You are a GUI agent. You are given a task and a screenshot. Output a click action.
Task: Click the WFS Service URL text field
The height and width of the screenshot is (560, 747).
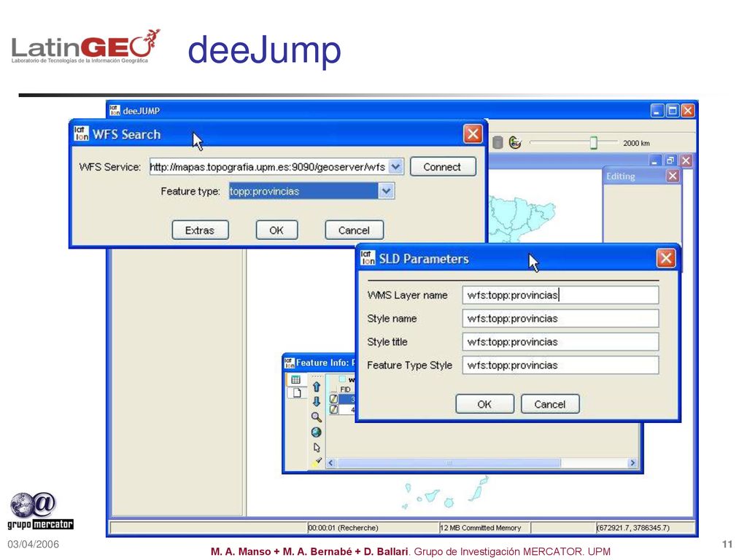(269, 167)
